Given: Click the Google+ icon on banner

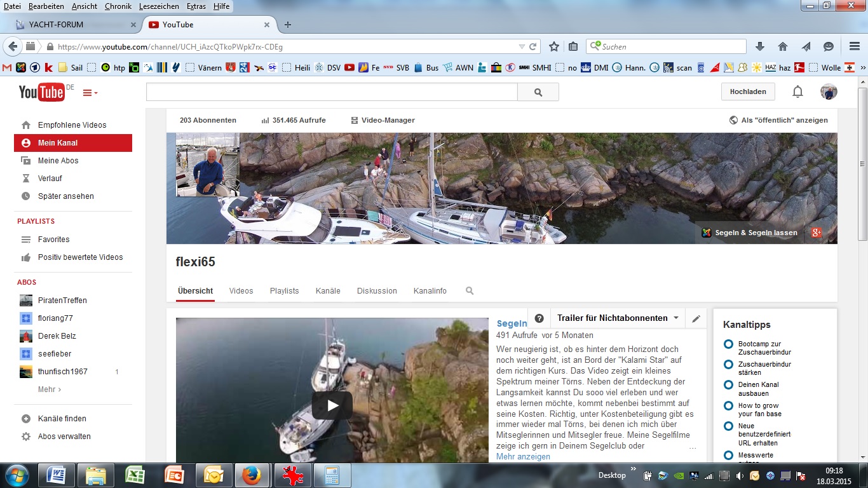Looking at the screenshot, I should [x=817, y=233].
